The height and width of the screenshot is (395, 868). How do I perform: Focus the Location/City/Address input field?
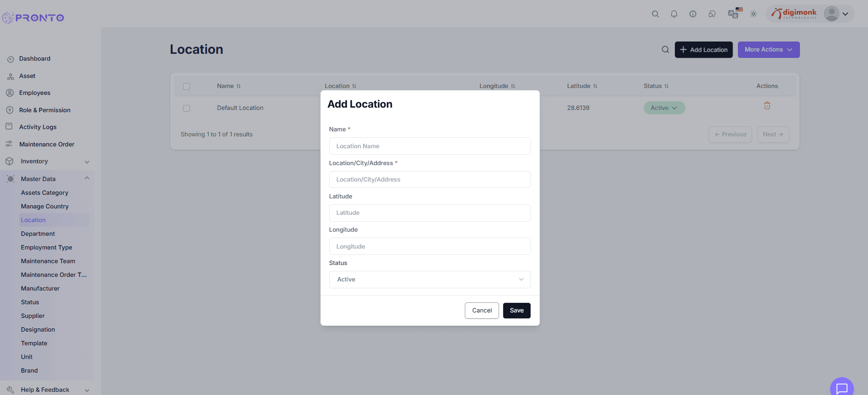click(430, 180)
